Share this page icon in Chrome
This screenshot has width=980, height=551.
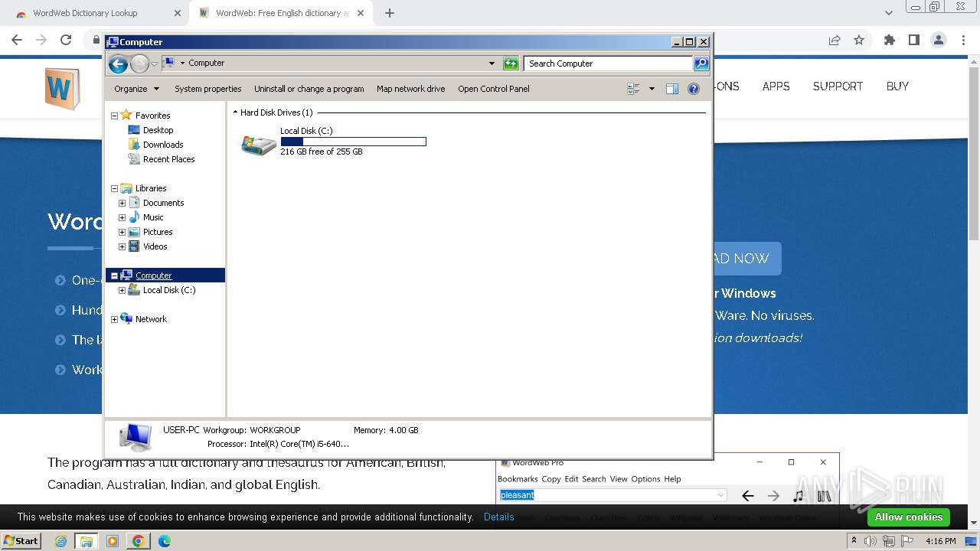(x=835, y=40)
